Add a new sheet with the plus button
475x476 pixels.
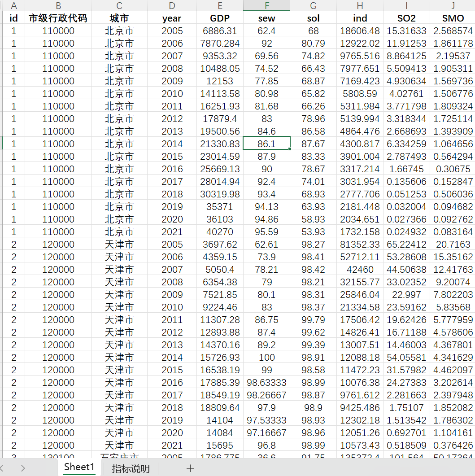pyautogui.click(x=190, y=468)
